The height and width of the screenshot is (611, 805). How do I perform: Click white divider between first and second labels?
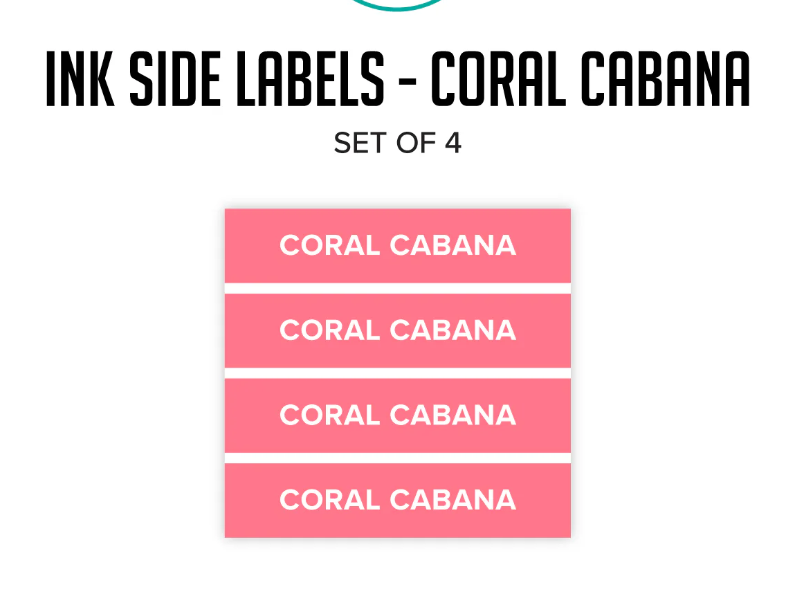click(x=398, y=289)
